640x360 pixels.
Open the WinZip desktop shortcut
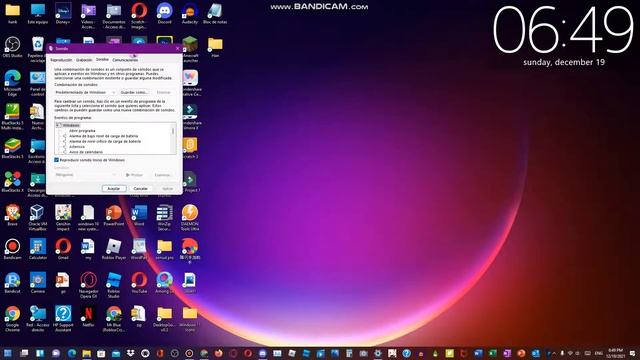(x=164, y=218)
